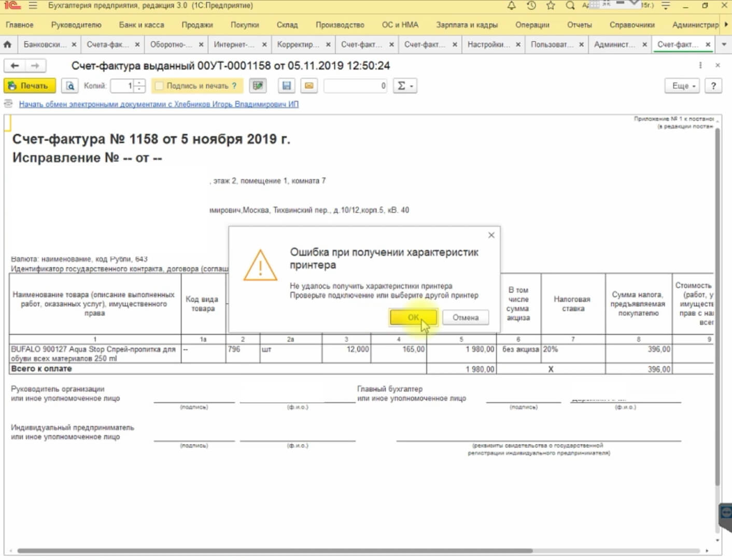Open the history clock icon
The width and height of the screenshot is (732, 560).
(531, 6)
